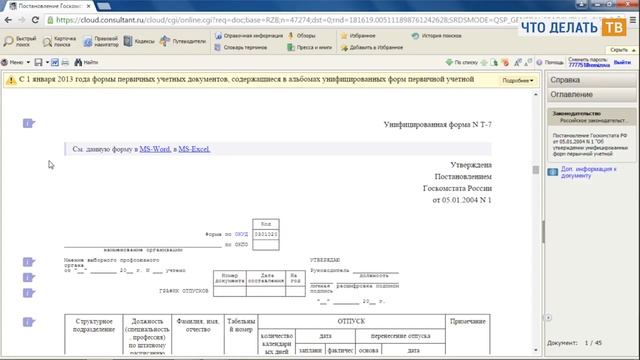Image resolution: width=640 pixels, height=360 pixels.
Task: Reload the browser page
Action: click(35, 20)
